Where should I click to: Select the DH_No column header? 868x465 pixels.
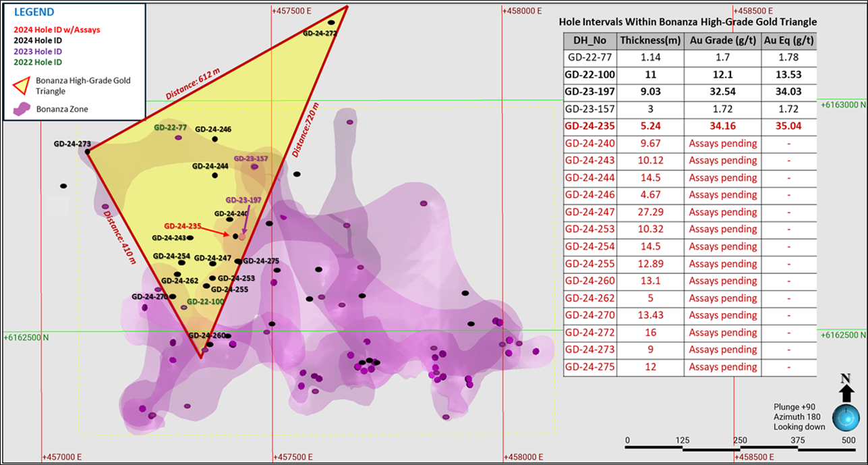pyautogui.click(x=590, y=40)
